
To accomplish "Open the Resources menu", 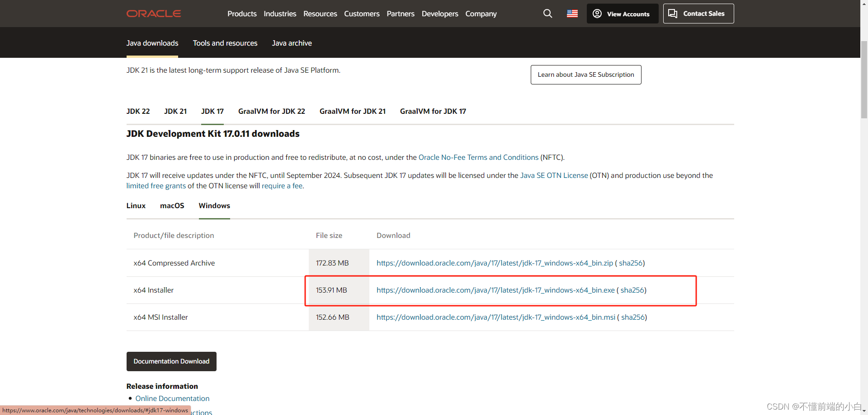I will pos(320,14).
